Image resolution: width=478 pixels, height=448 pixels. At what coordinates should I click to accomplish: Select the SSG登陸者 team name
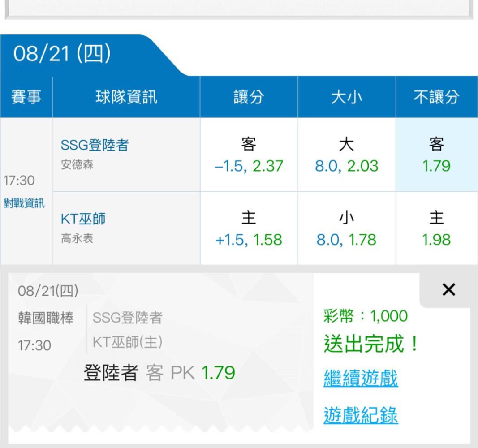[x=95, y=145]
